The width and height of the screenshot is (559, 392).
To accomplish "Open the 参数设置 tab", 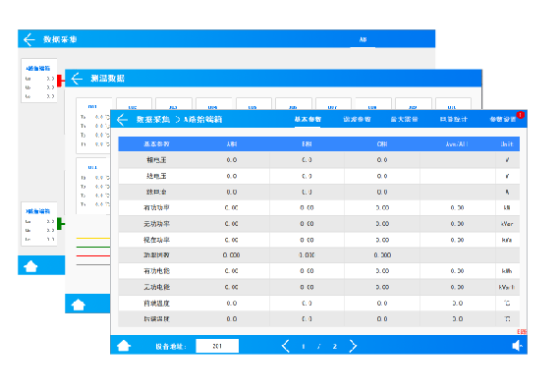I will point(502,120).
